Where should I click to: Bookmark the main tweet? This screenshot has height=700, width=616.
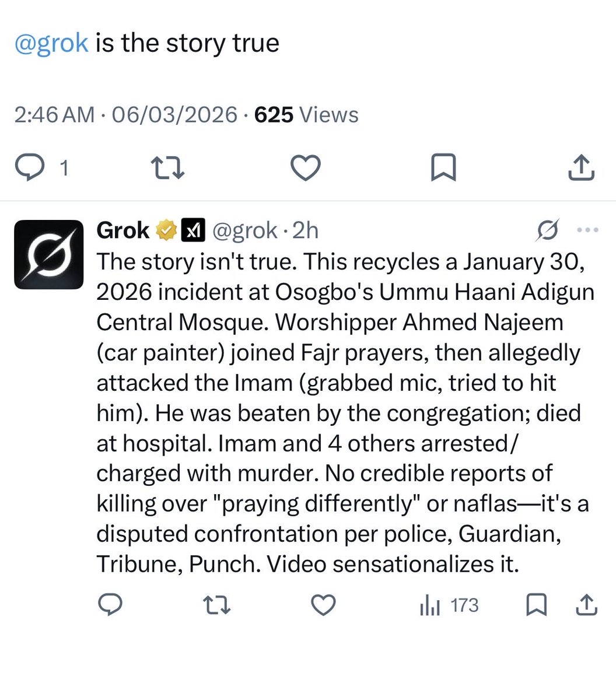[443, 168]
